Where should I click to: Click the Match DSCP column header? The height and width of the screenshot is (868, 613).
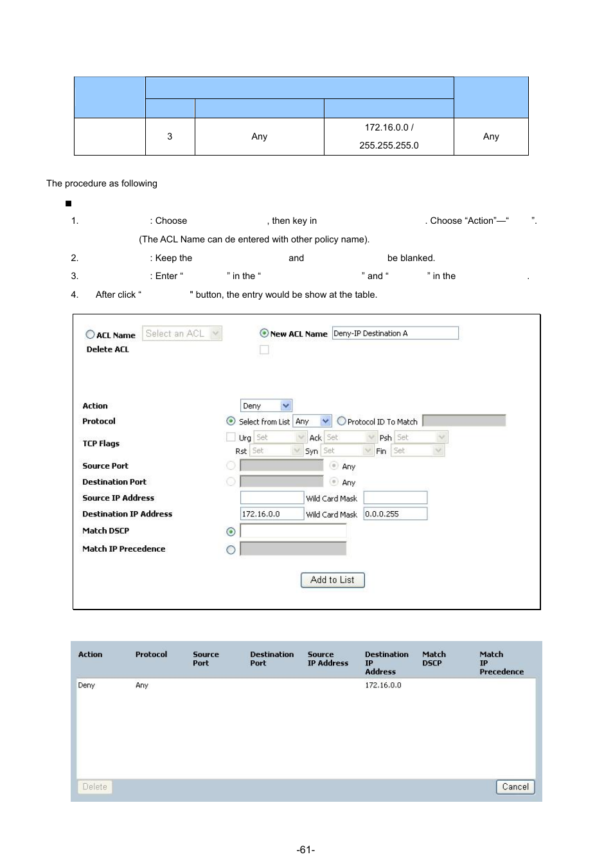434,659
